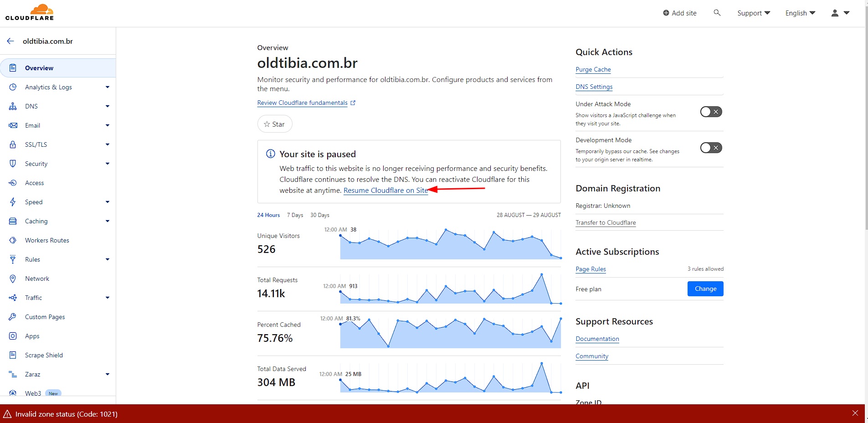Open the Documentation support link

click(x=597, y=339)
